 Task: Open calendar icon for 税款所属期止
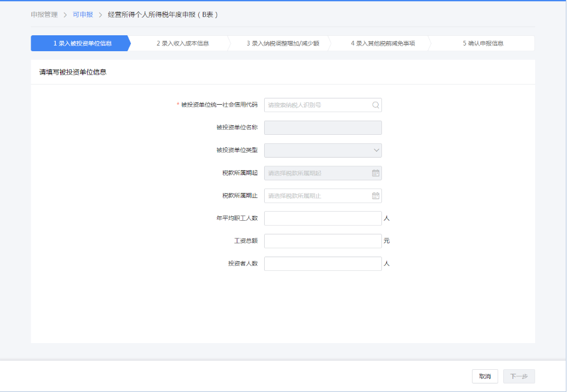click(x=376, y=196)
